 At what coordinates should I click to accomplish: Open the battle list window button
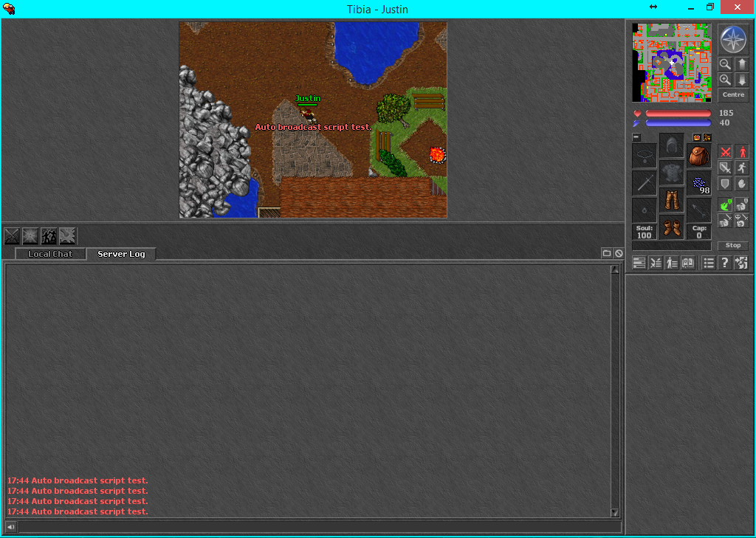656,263
